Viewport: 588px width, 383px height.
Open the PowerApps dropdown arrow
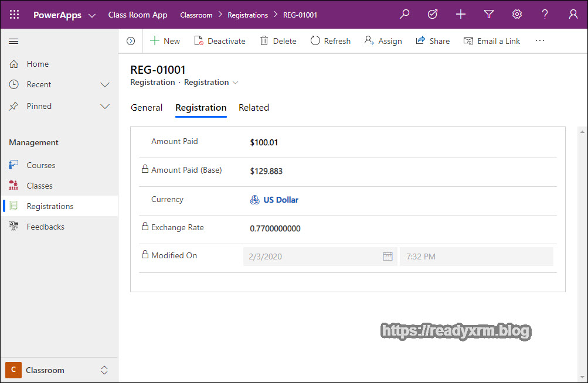pyautogui.click(x=92, y=15)
